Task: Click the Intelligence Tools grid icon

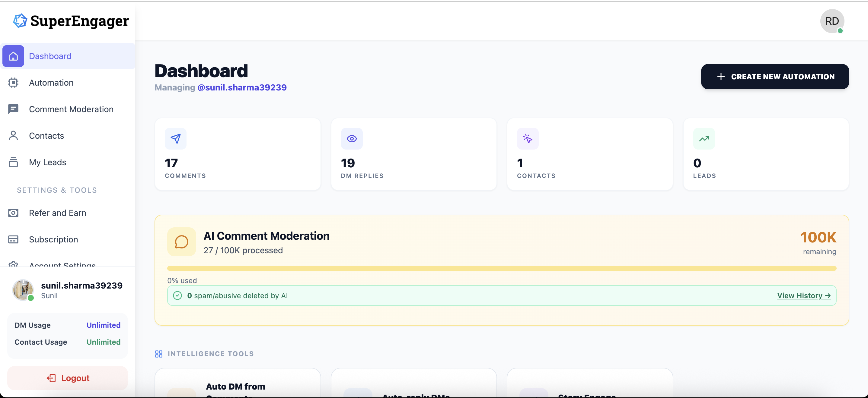Action: (159, 354)
